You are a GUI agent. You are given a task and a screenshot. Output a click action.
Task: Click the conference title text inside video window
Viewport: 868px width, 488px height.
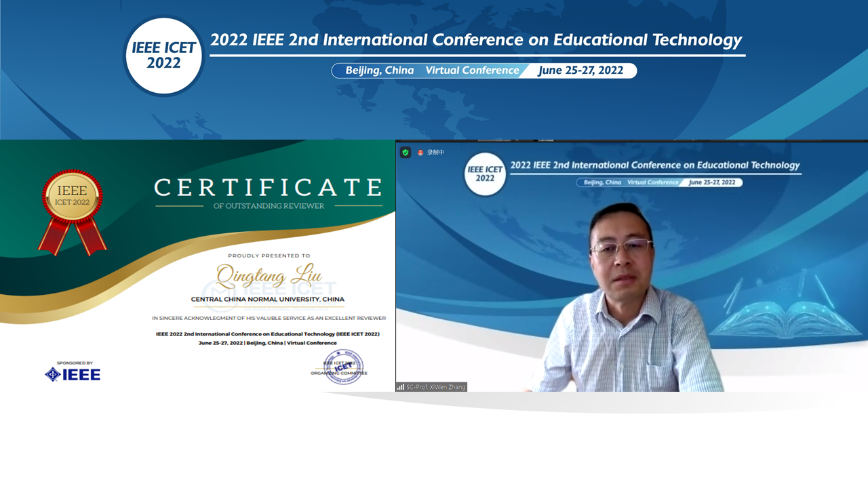[655, 165]
